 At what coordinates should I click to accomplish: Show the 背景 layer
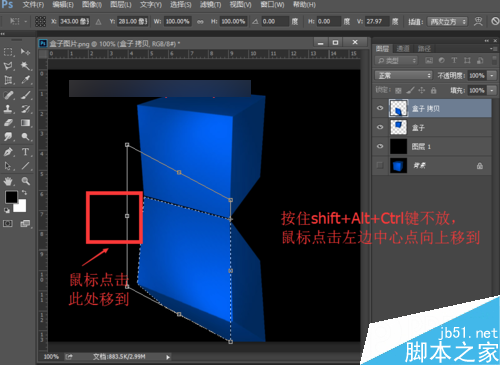380,165
